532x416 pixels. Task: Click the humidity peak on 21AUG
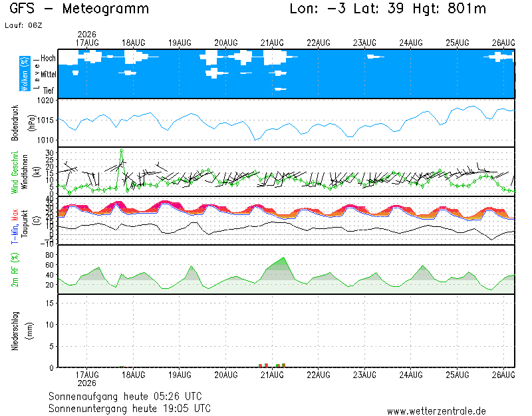284,258
